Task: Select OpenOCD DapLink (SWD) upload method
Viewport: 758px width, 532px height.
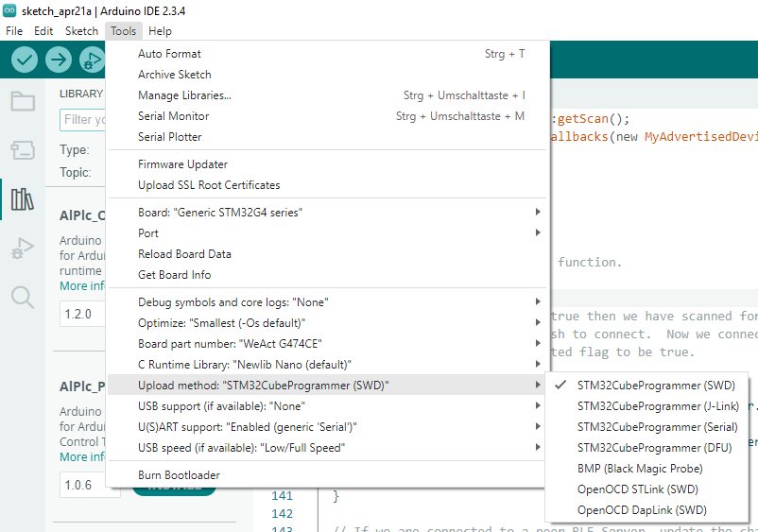Action: tap(646, 509)
